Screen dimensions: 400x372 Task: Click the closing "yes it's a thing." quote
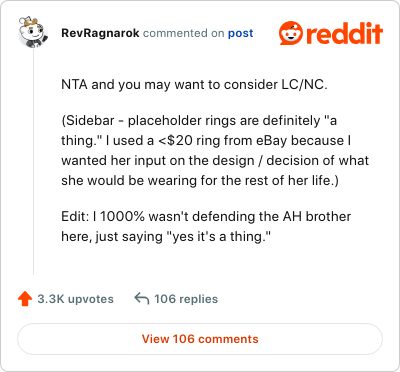tap(216, 237)
